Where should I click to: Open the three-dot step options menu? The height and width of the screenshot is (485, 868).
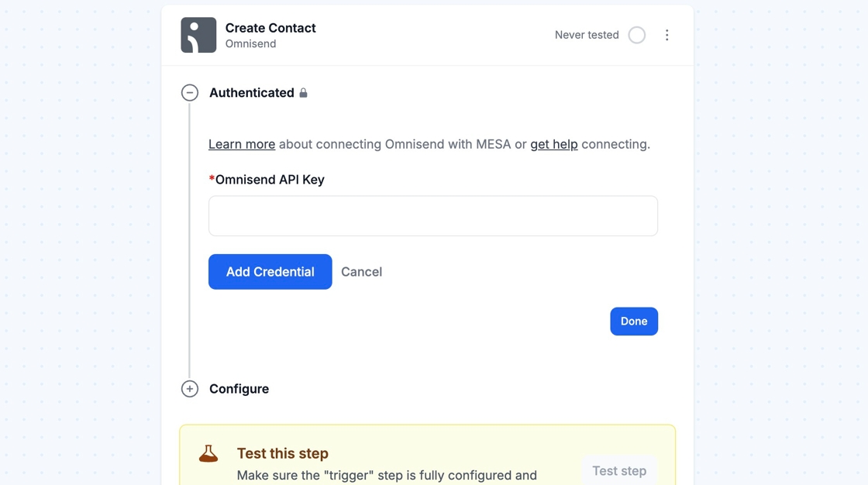pos(666,35)
